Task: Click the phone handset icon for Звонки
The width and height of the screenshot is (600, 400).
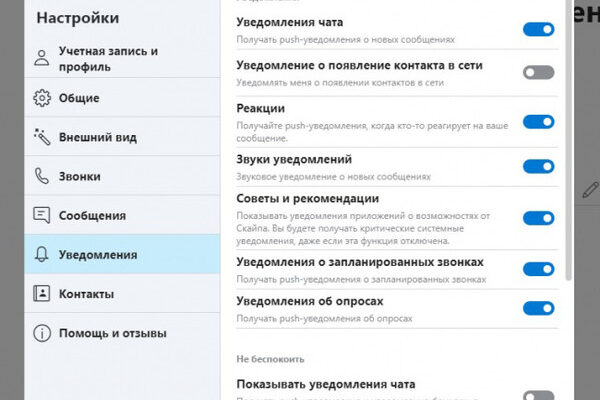Action: tap(42, 176)
